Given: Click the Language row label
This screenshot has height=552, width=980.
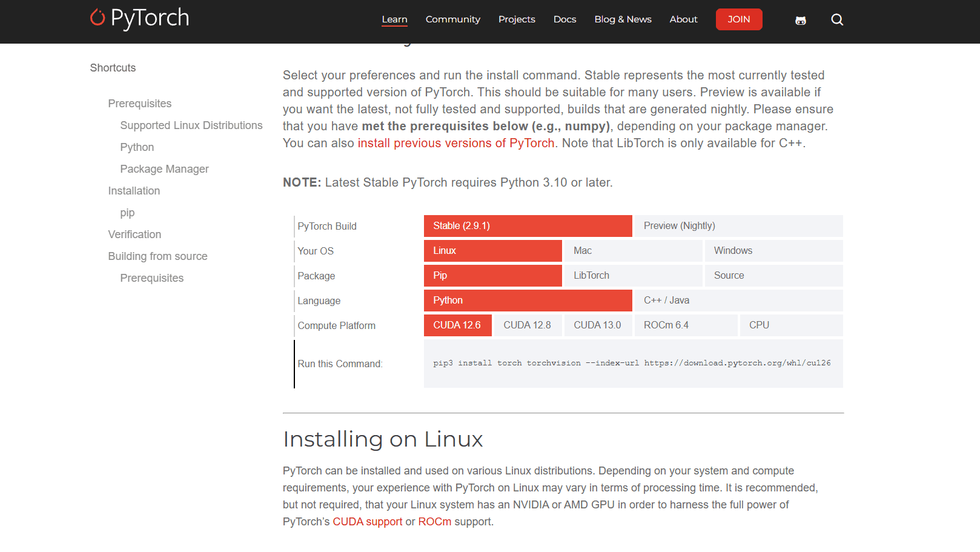Looking at the screenshot, I should click(319, 301).
